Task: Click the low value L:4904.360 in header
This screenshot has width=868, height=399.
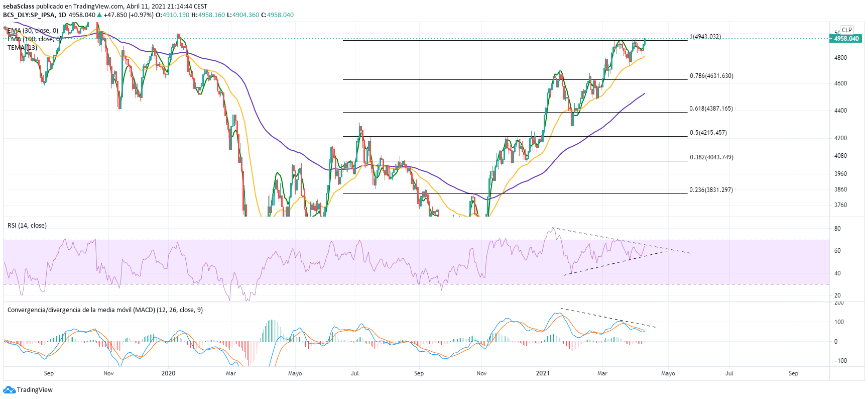Action: click(243, 15)
